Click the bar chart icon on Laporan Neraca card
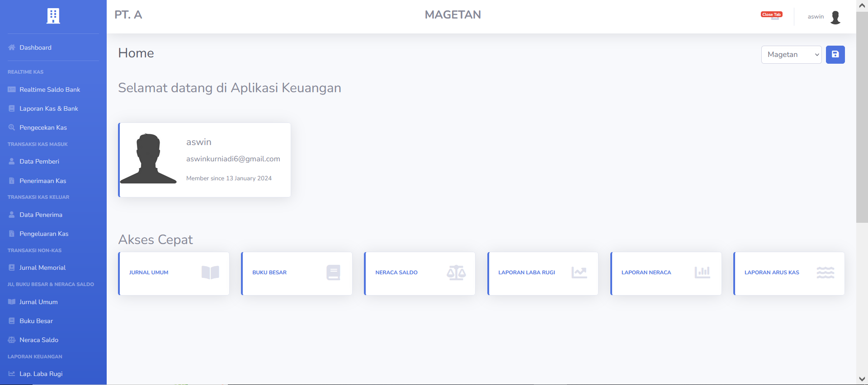 tap(703, 272)
